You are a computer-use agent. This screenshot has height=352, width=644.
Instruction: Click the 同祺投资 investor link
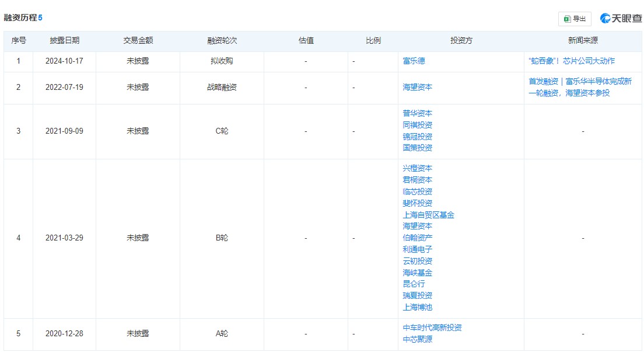[417, 125]
